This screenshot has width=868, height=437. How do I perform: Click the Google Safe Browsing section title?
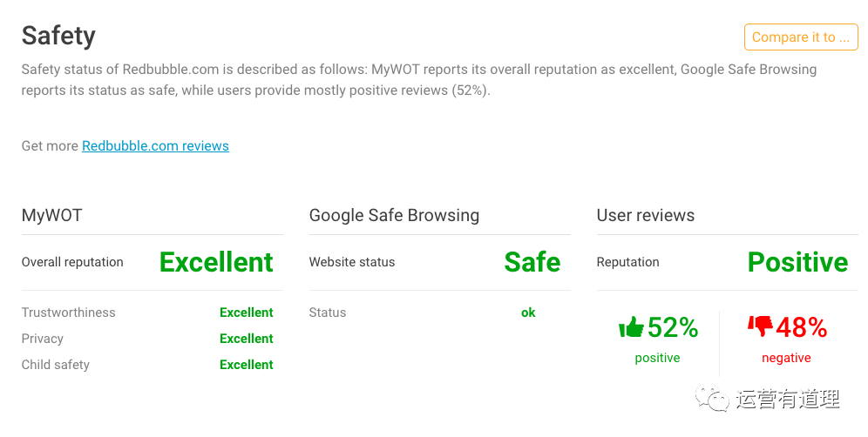tap(394, 215)
